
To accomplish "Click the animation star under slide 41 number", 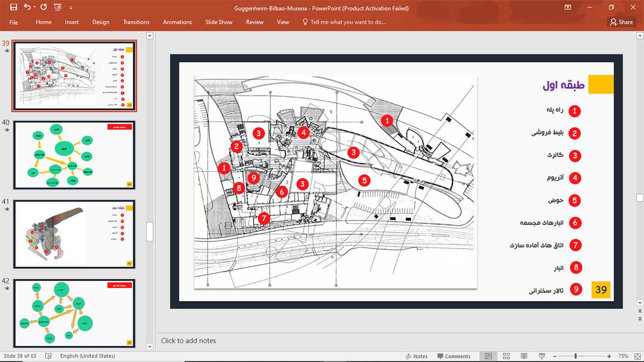I will [x=7, y=209].
